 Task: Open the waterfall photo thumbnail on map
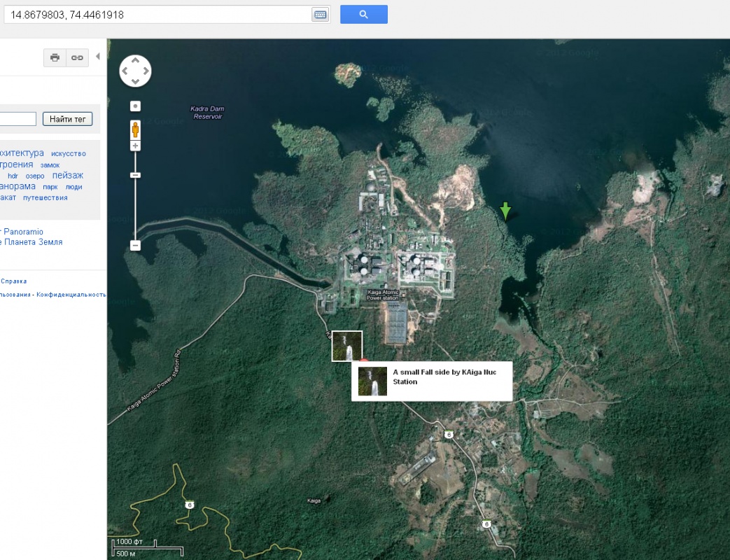[x=346, y=346]
